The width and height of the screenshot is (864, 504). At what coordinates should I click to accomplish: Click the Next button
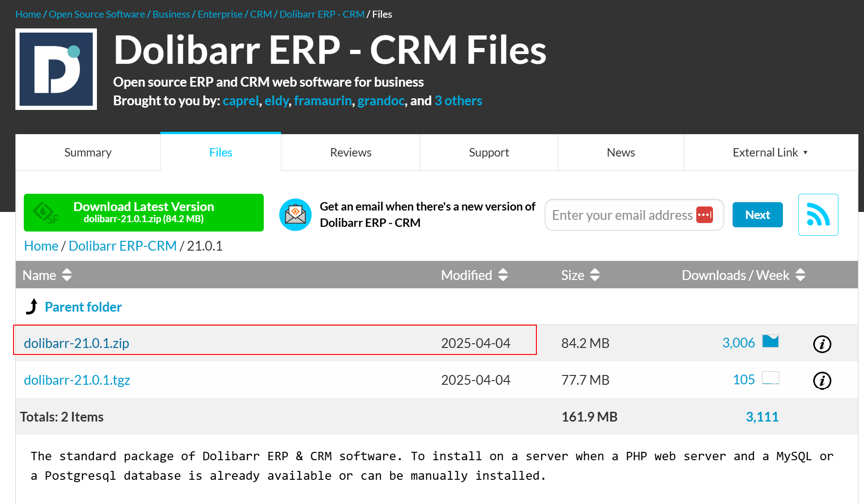click(757, 215)
